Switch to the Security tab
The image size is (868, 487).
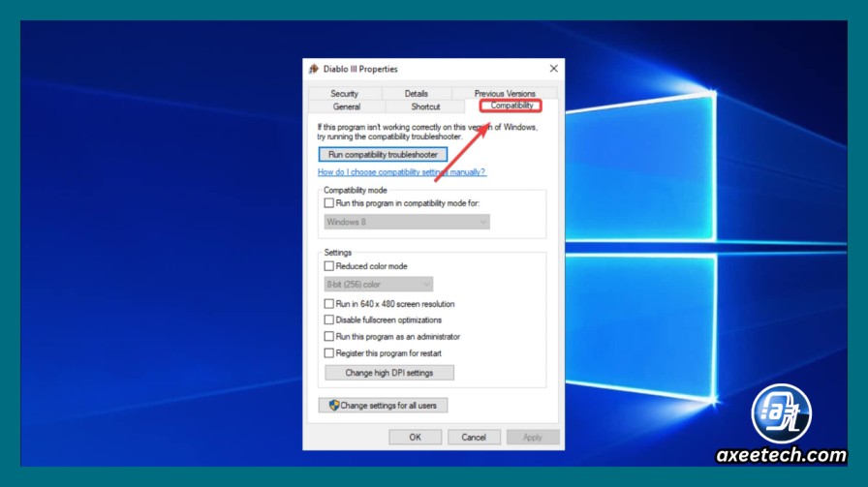344,94
